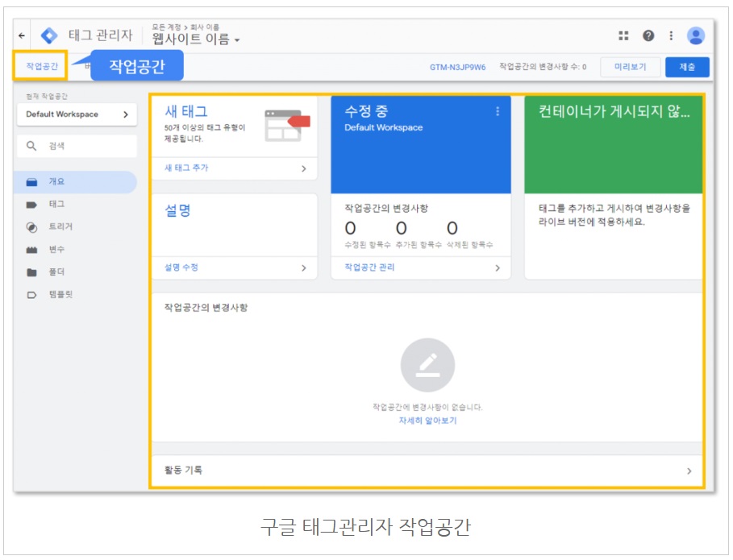Click the search magnifier icon

[x=31, y=146]
